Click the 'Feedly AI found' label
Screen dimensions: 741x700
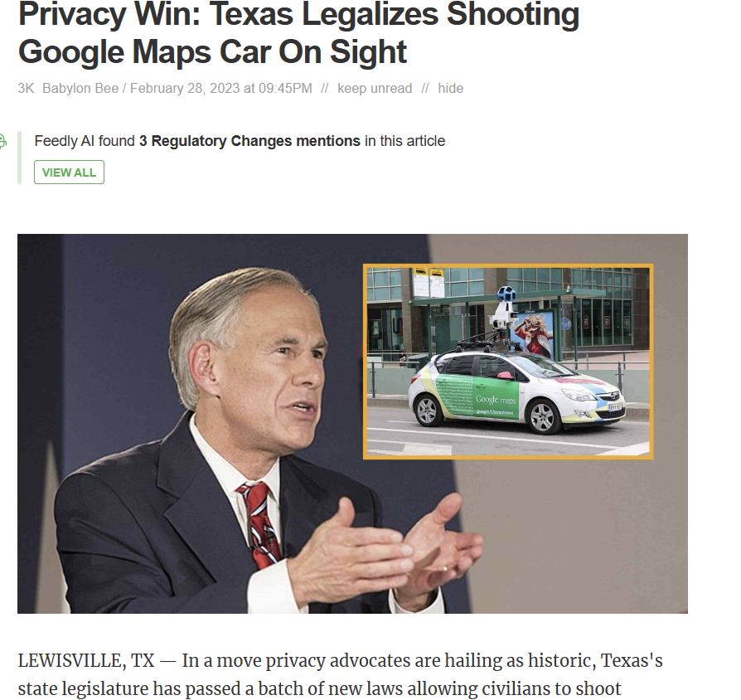[x=85, y=141]
